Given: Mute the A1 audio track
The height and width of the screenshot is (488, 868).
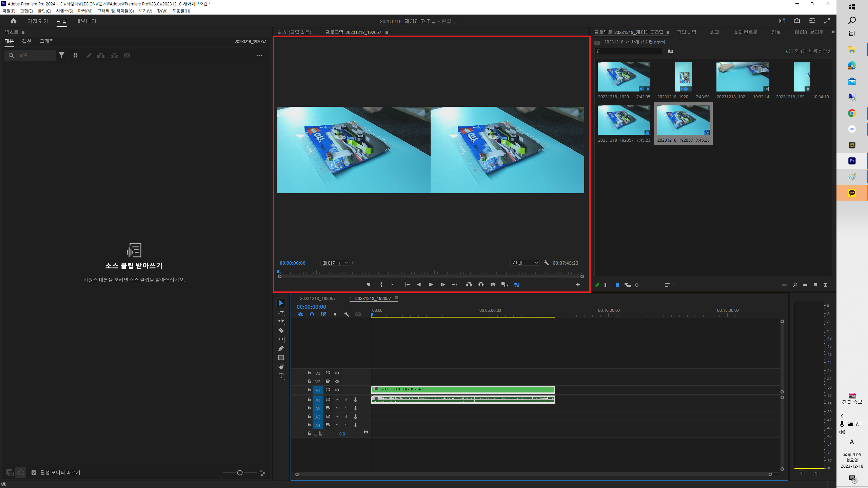Looking at the screenshot, I should tap(337, 400).
